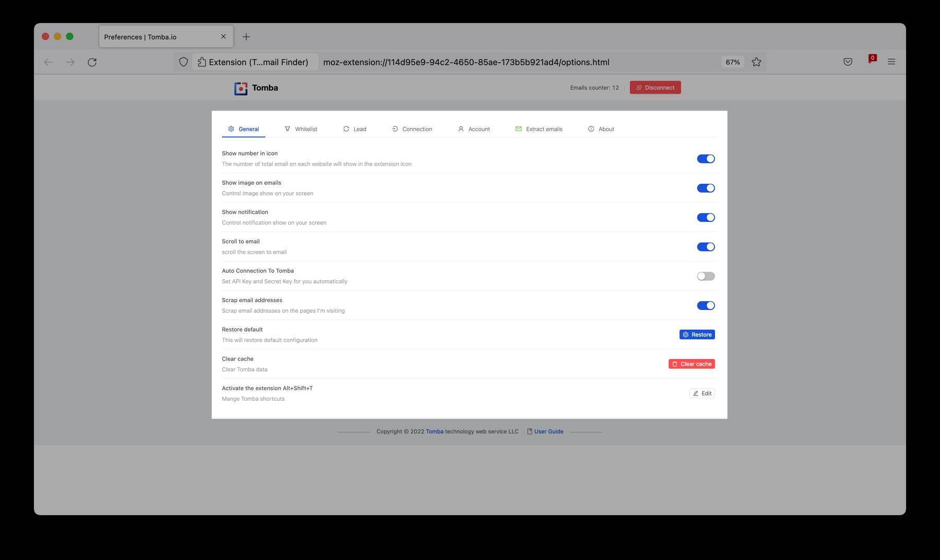Screen dimensions: 940x560
Task: Bookmark this page with star icon
Action: (756, 62)
